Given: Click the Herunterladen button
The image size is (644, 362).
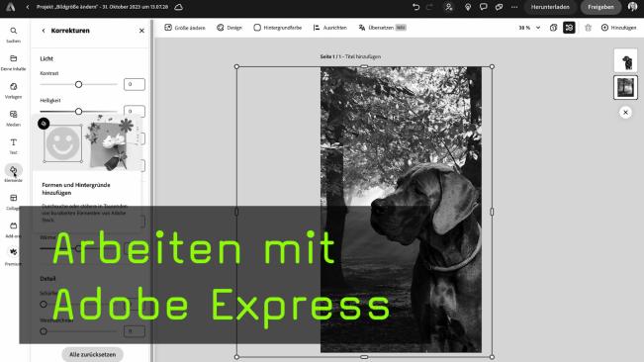Looking at the screenshot, I should click(x=550, y=7).
